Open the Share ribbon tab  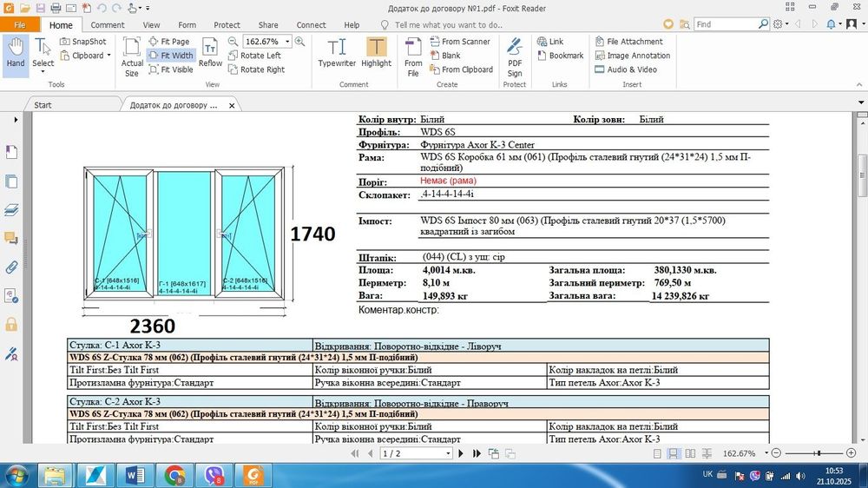(268, 25)
